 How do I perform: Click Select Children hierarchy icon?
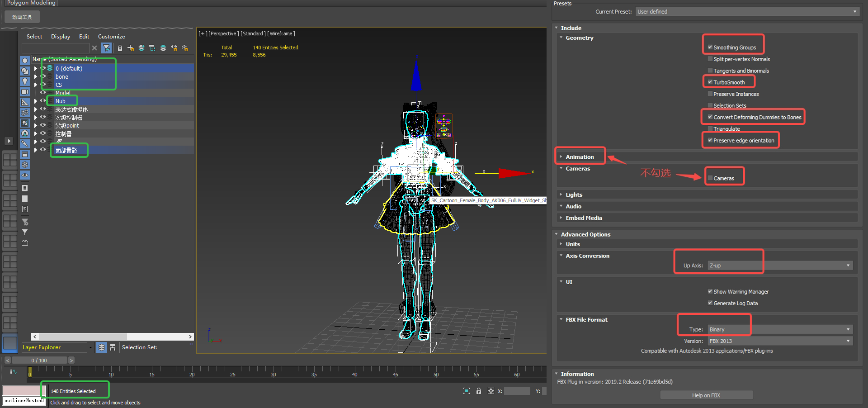(x=152, y=48)
